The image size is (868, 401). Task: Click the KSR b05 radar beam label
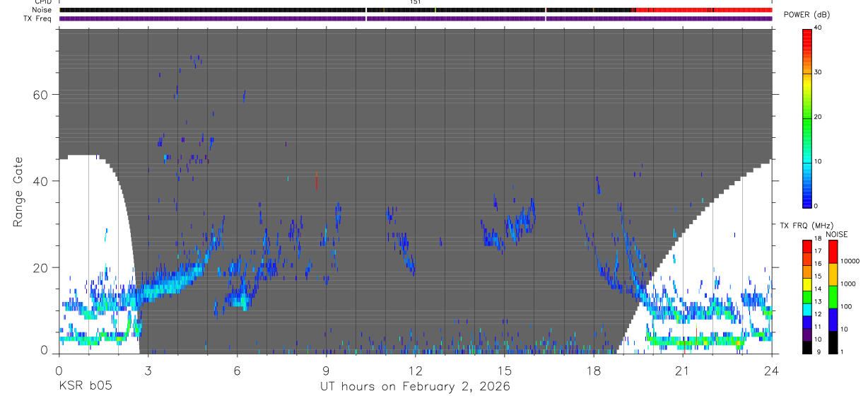(x=85, y=387)
